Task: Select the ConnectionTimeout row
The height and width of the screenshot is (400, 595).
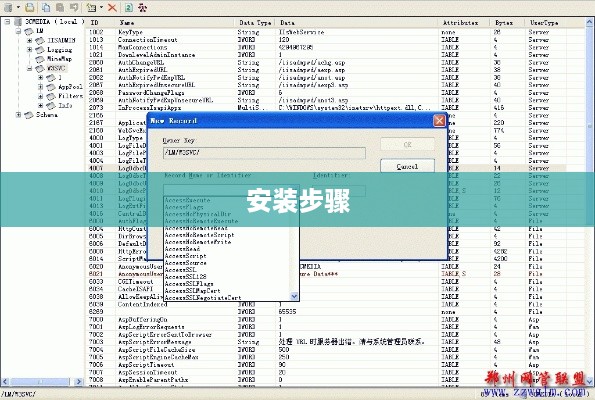Action: pos(326,40)
